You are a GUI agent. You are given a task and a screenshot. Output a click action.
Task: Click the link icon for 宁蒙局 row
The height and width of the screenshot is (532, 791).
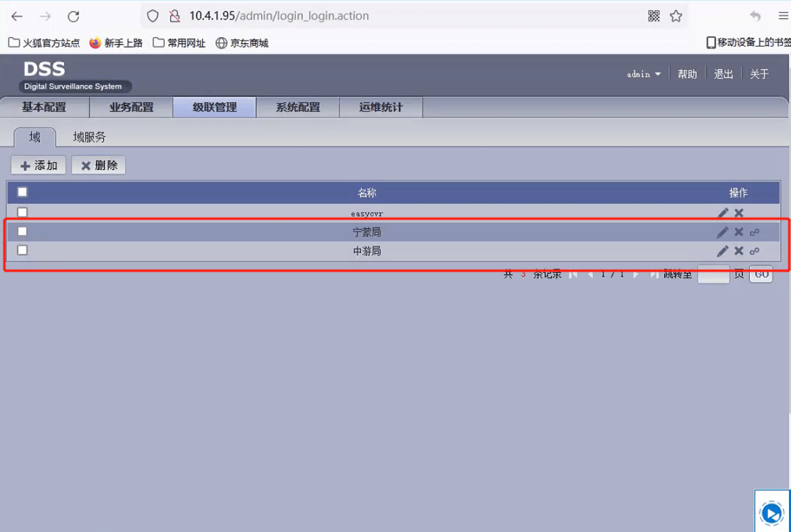point(755,232)
